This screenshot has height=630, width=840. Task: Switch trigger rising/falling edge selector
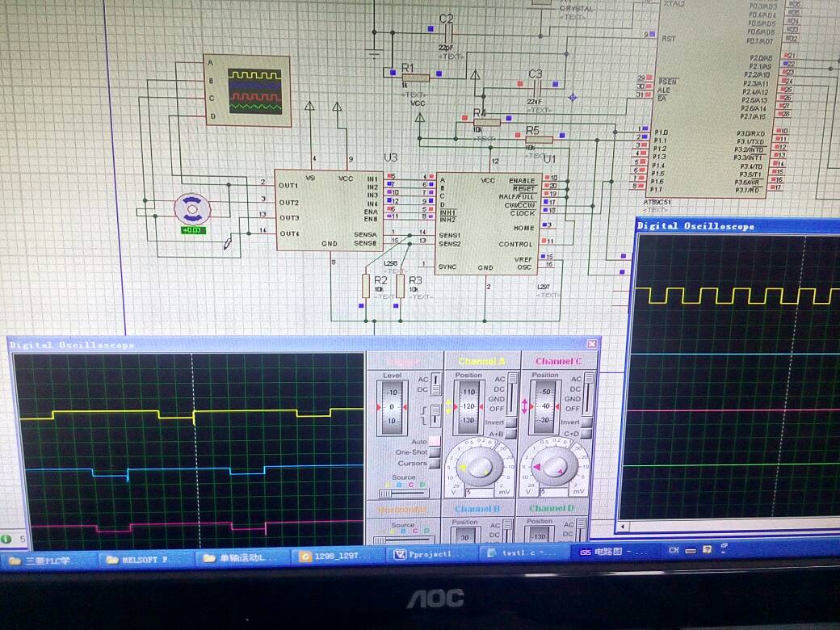(435, 415)
